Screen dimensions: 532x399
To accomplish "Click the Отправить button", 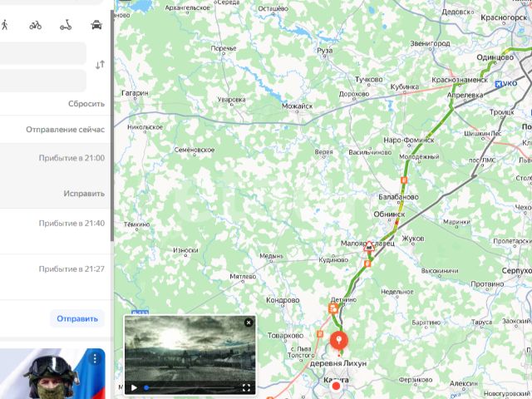I will point(77,318).
